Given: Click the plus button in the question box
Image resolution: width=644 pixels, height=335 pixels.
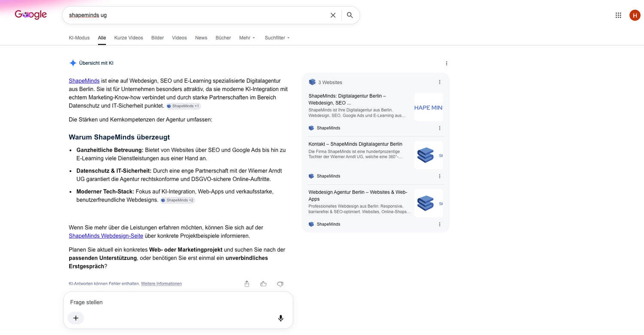Looking at the screenshot, I should click(76, 318).
